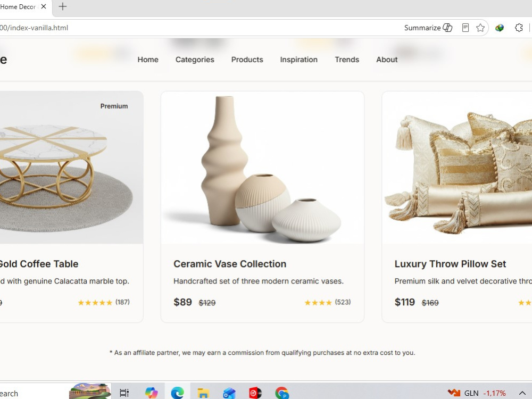Click the $119 pillow set price
Viewport: 532px width, 399px height.
[405, 302]
